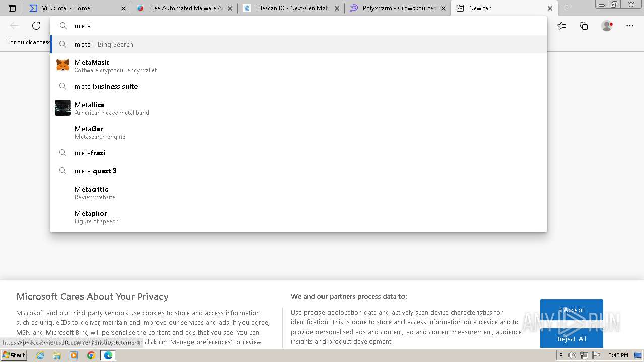Select the 'meta quest 3' suggestion

coord(299,171)
